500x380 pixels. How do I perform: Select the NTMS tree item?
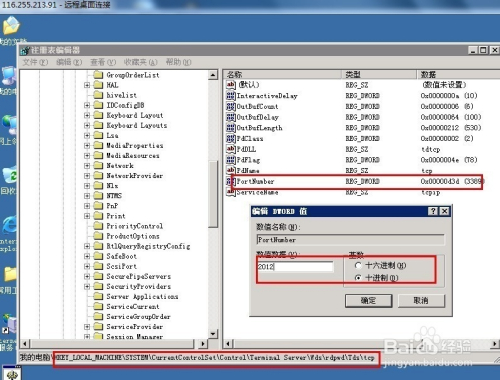coord(114,196)
